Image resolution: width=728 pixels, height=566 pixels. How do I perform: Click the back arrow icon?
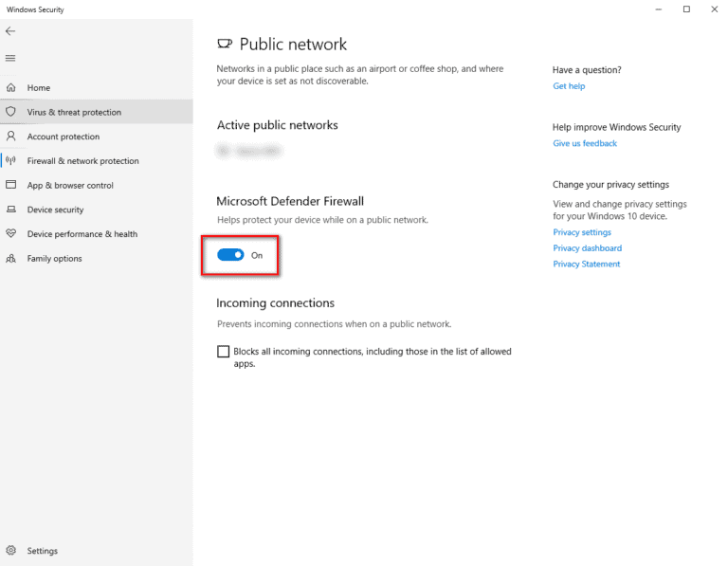pos(10,31)
